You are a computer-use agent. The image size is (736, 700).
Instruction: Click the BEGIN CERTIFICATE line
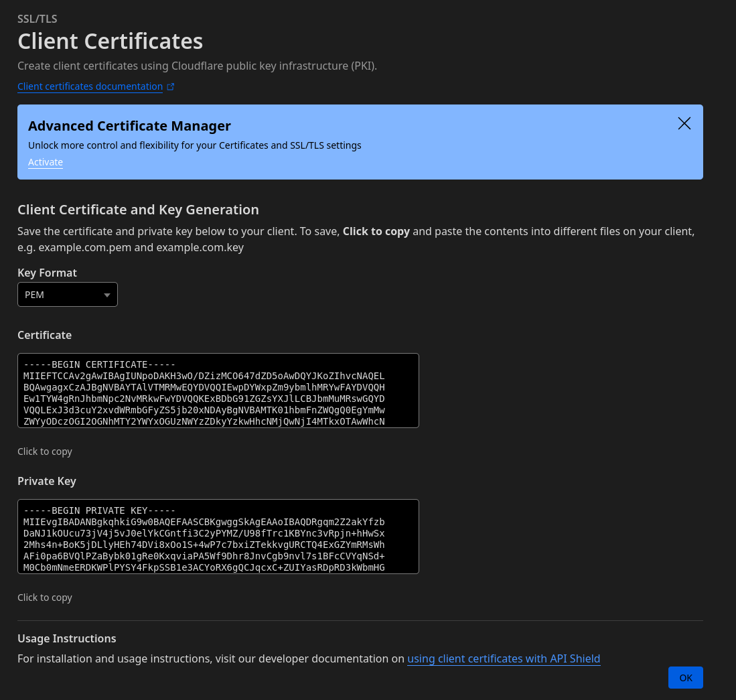[100, 365]
